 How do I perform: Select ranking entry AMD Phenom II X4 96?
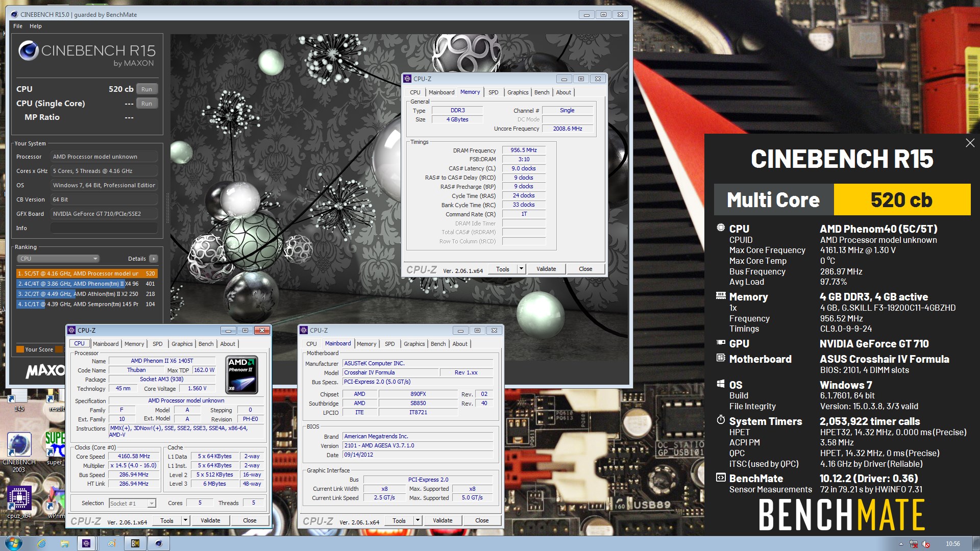pyautogui.click(x=87, y=284)
